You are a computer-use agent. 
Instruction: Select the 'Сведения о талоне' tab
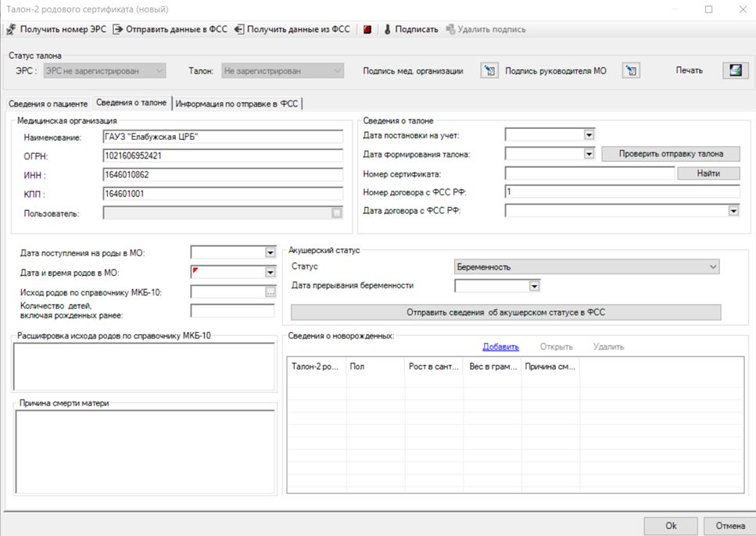pos(131,102)
